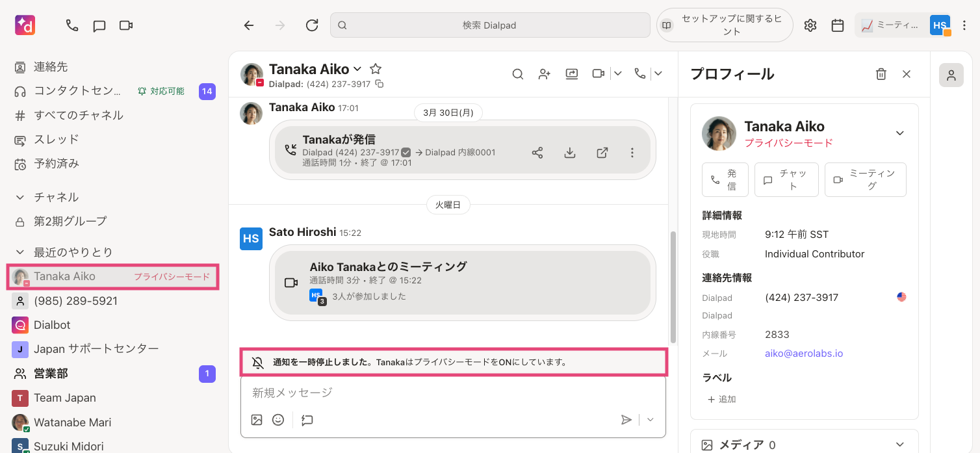Start a meeting with top-left video camera icon
This screenshot has height=453, width=980.
(126, 25)
